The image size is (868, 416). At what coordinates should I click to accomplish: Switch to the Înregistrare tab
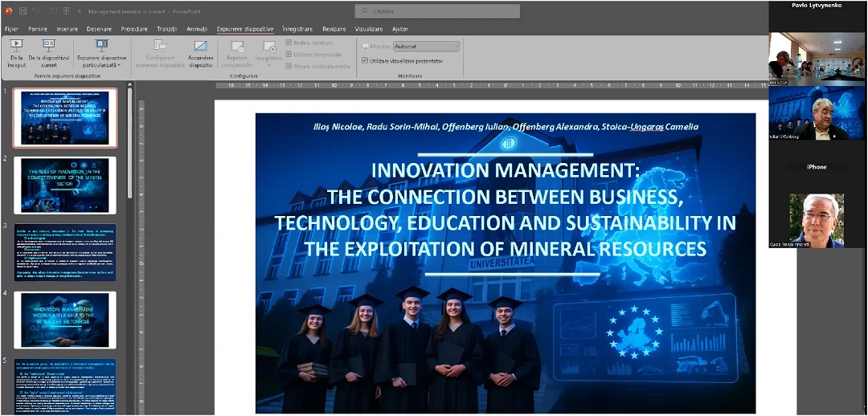297,29
